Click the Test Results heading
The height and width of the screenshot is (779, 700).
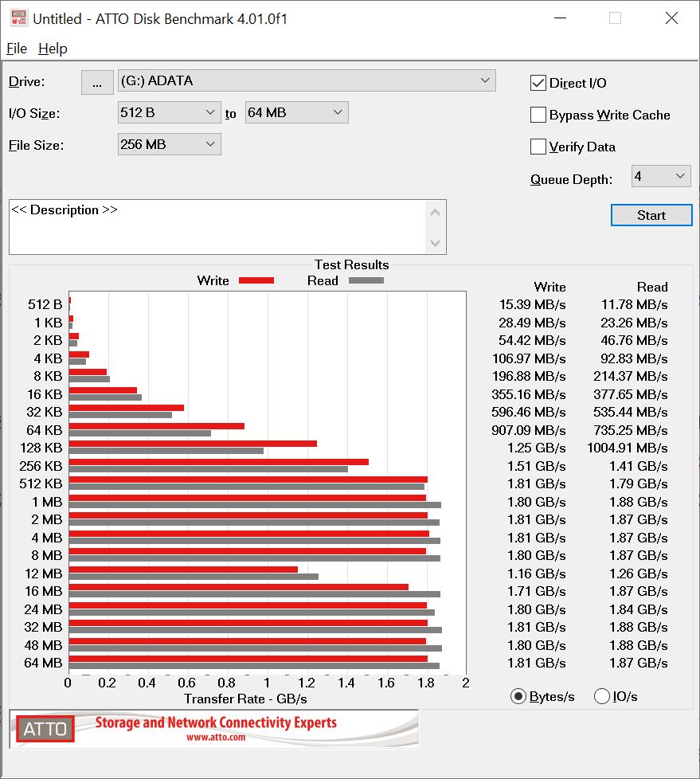(x=352, y=264)
